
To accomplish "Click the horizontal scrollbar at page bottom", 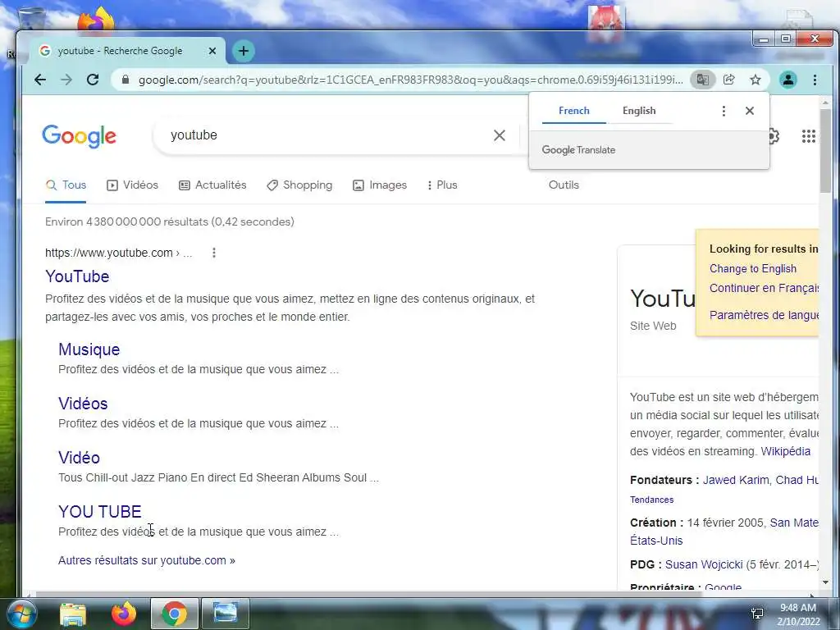I will click(368, 594).
